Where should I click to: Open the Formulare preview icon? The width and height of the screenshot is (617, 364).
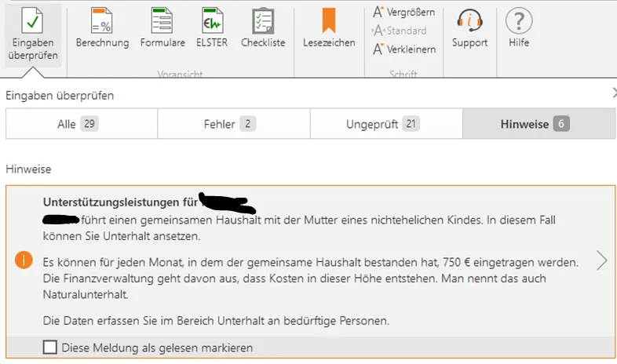click(162, 20)
